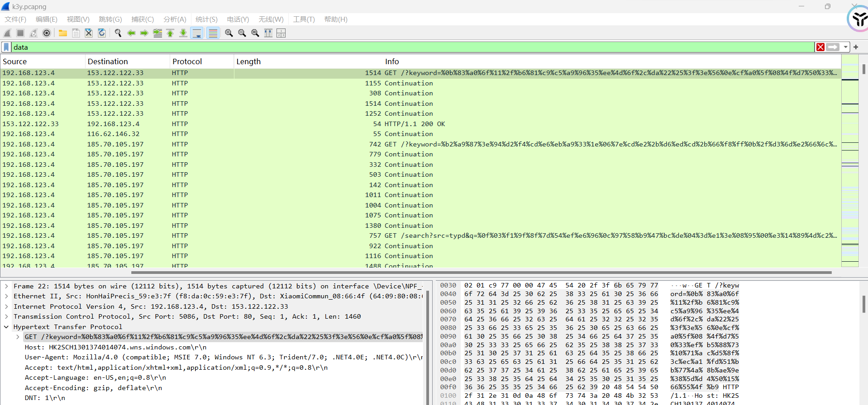This screenshot has height=405, width=868.
Task: Open the 统计(S) menu
Action: 206,19
